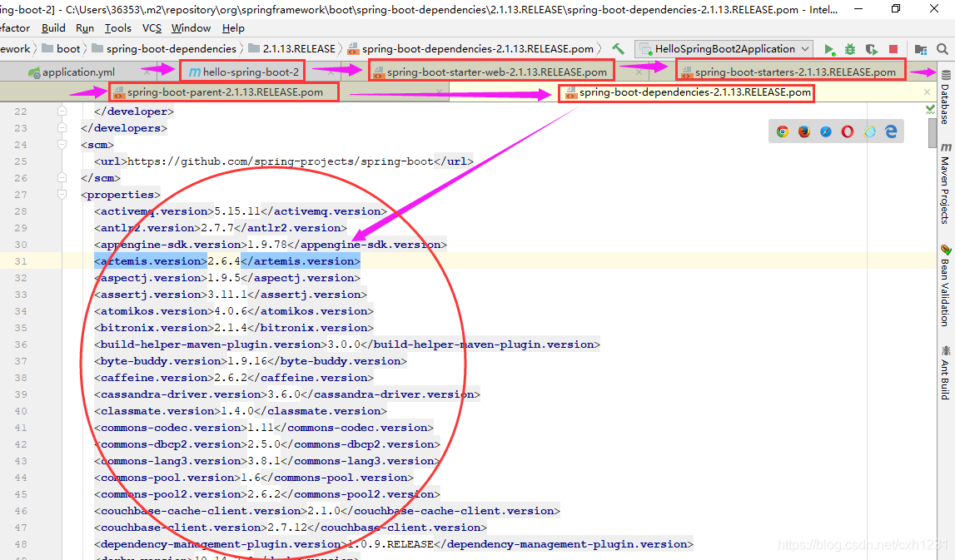Click the byte-buddy.version 1.9.16 line
This screenshot has height=560, width=955.
point(251,361)
